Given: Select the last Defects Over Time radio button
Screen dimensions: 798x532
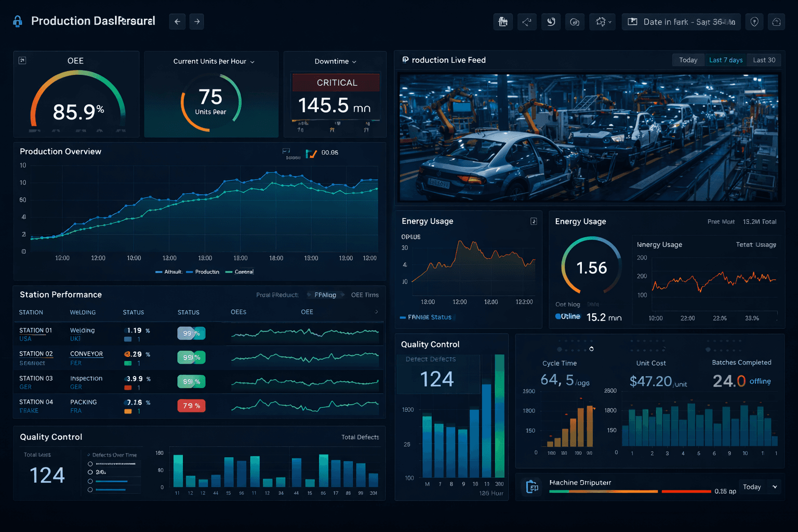Looking at the screenshot, I should pyautogui.click(x=90, y=490).
